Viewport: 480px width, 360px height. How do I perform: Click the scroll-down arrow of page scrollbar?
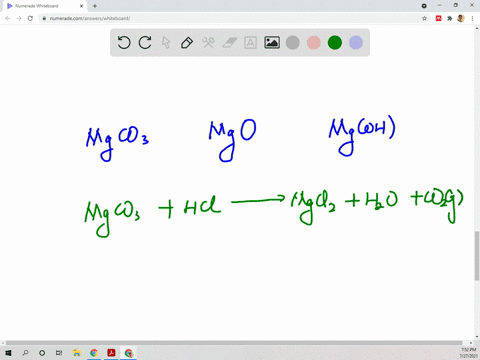click(477, 337)
